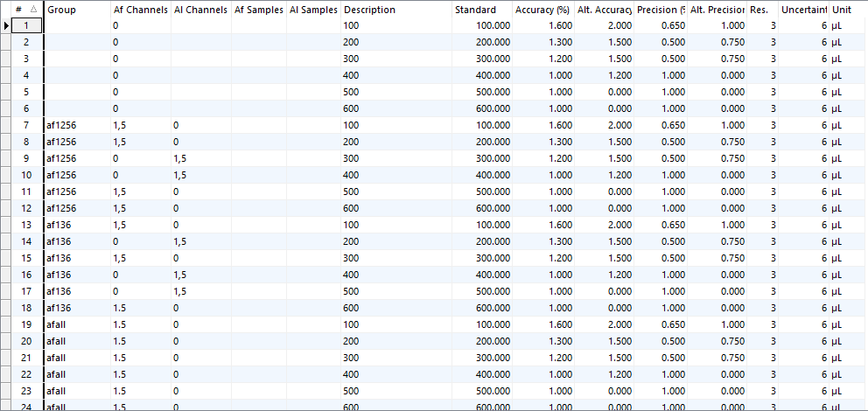Screen dimensions: 868x411
Task: Click the Accuracy (%) column header
Action: click(x=542, y=10)
